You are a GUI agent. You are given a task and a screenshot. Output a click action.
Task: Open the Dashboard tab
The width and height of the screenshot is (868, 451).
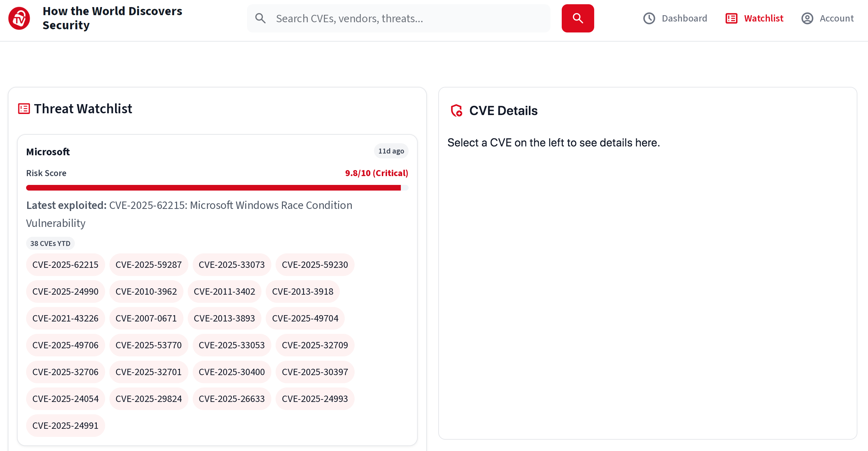coord(675,18)
